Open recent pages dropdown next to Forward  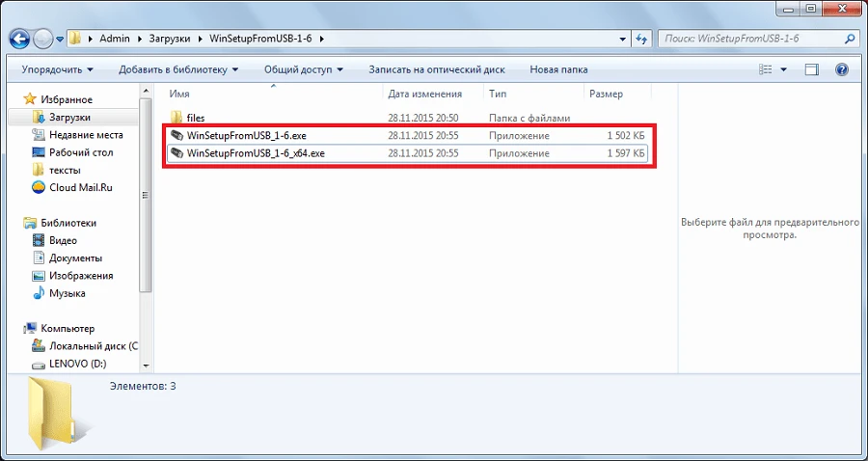[x=60, y=40]
